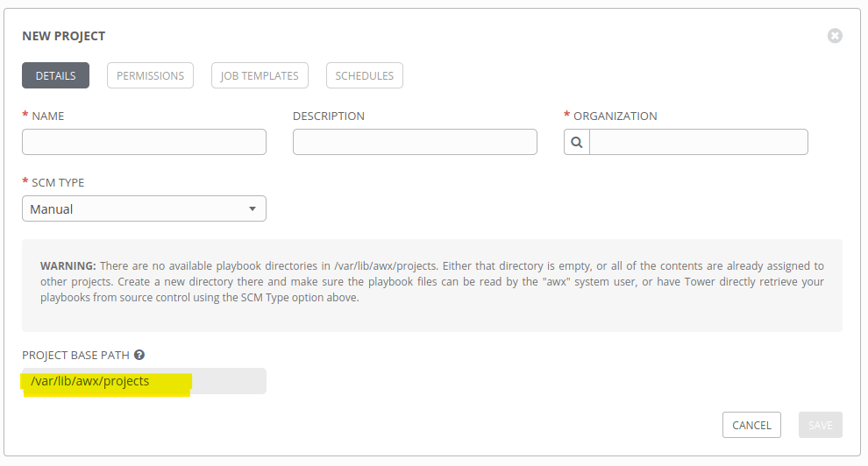
Task: Focus the Organization input field
Action: point(698,142)
